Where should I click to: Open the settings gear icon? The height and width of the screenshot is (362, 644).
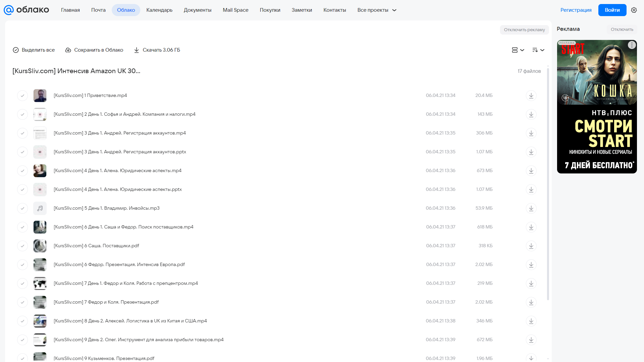[x=634, y=10]
